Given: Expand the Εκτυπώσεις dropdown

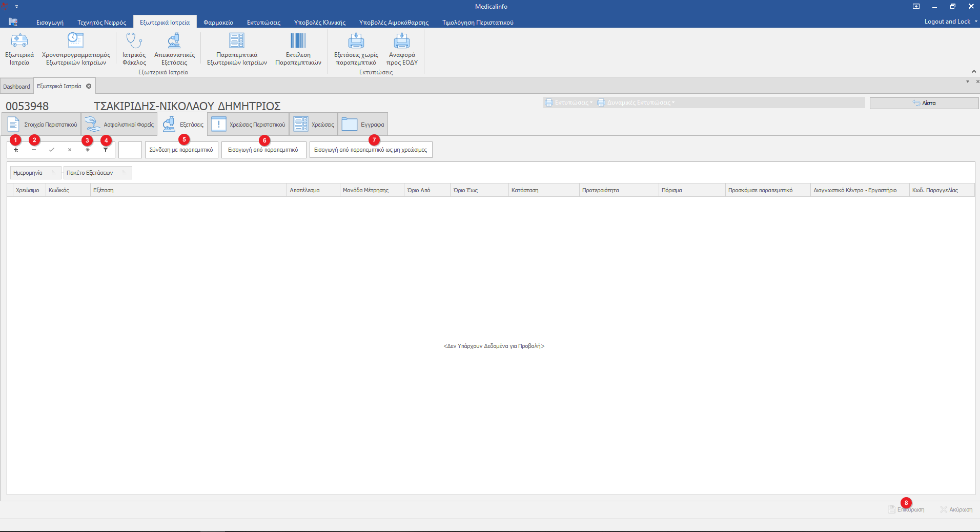Looking at the screenshot, I should coord(569,103).
